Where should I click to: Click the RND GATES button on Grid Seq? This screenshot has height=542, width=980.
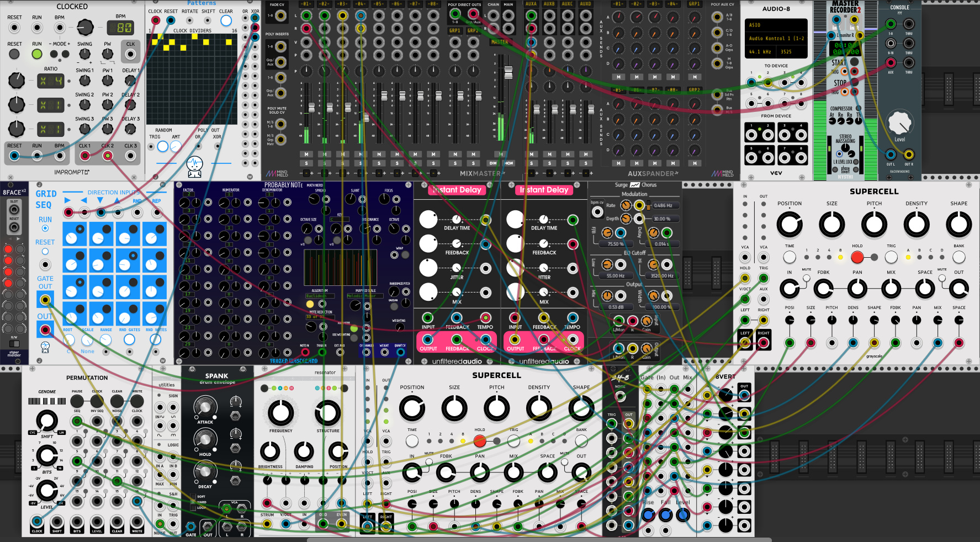point(129,340)
